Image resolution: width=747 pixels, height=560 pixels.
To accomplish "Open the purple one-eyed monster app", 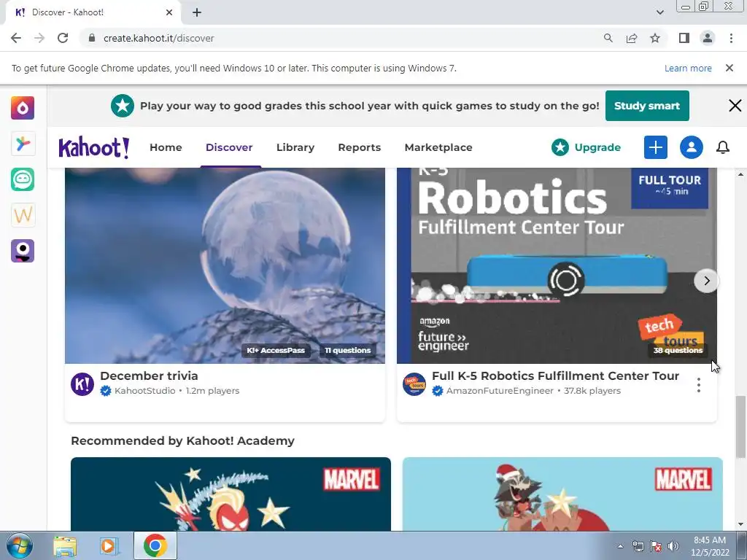I will pos(23,251).
